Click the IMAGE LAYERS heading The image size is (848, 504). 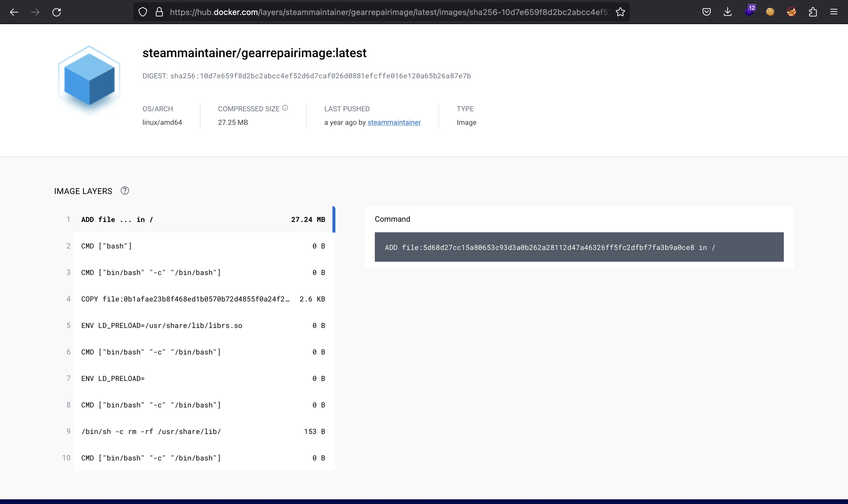point(83,191)
